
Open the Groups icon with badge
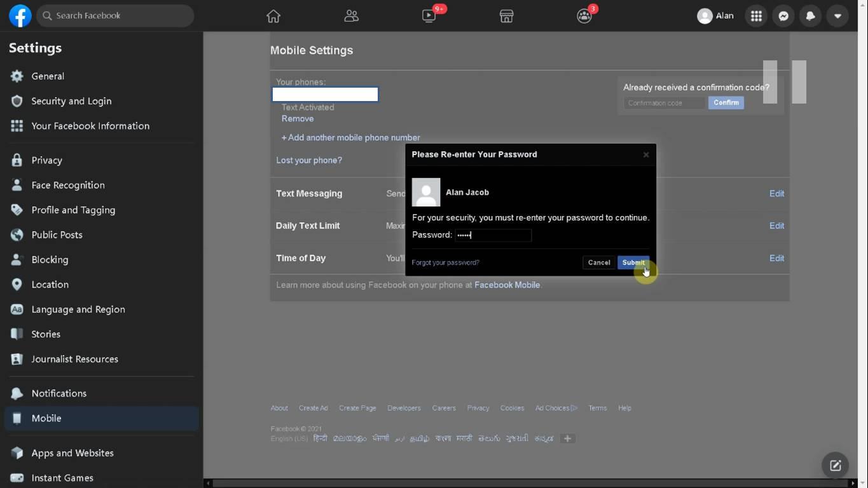(x=584, y=16)
